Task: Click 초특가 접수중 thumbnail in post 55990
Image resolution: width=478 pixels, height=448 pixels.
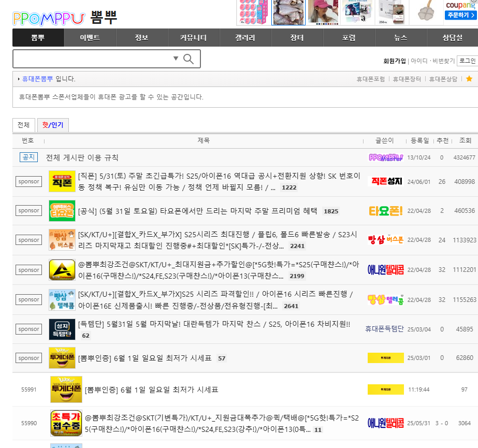Action: pyautogui.click(x=66, y=423)
